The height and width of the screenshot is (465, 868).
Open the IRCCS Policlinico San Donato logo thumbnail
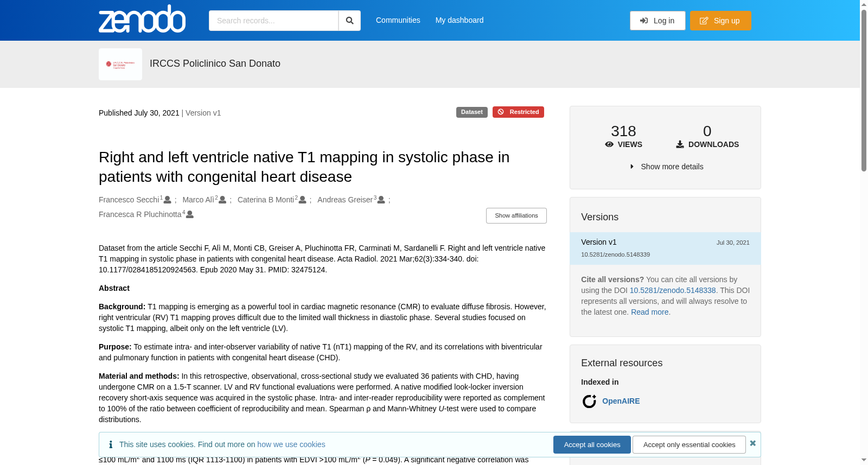coord(120,64)
